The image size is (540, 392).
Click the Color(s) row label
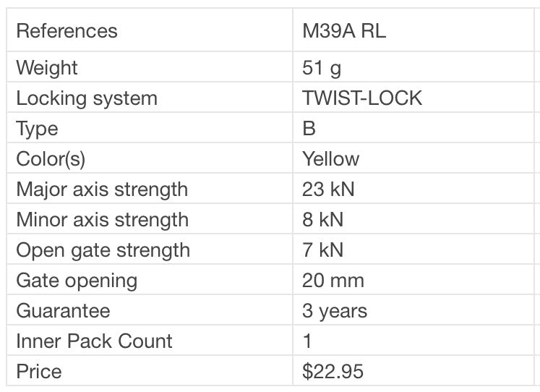pos(51,159)
